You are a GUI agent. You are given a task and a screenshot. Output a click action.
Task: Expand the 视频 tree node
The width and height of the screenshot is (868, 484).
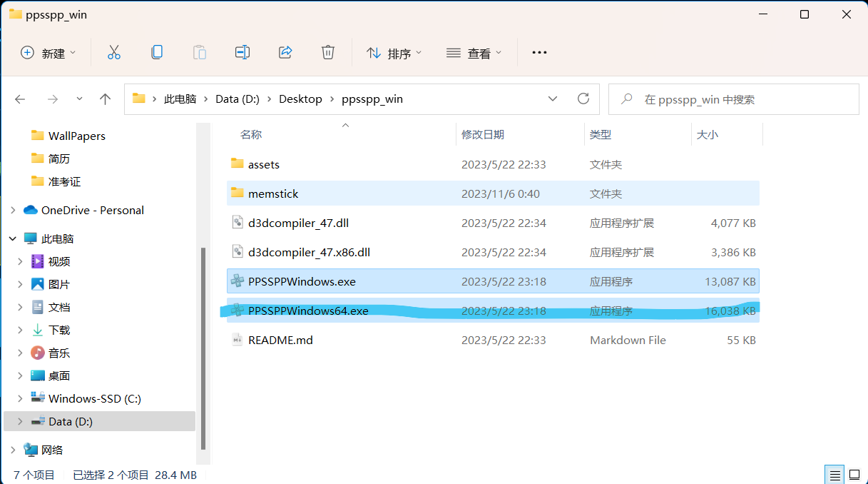click(20, 261)
